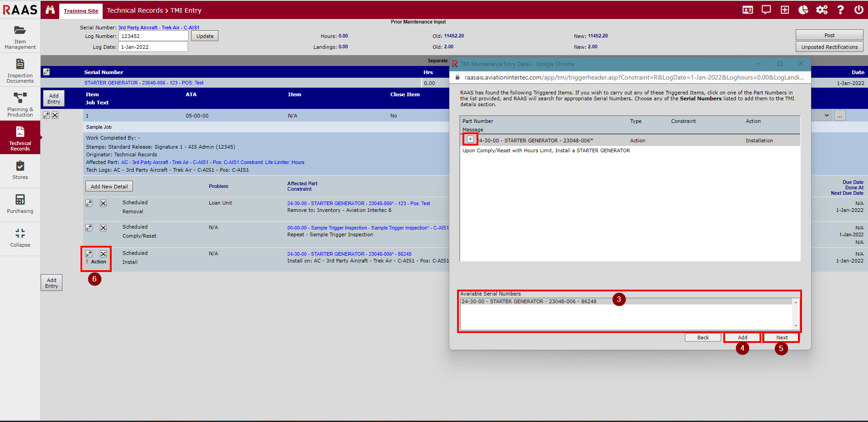Open the 3rd Party Aircraft - Trek Air serial link

[159, 28]
